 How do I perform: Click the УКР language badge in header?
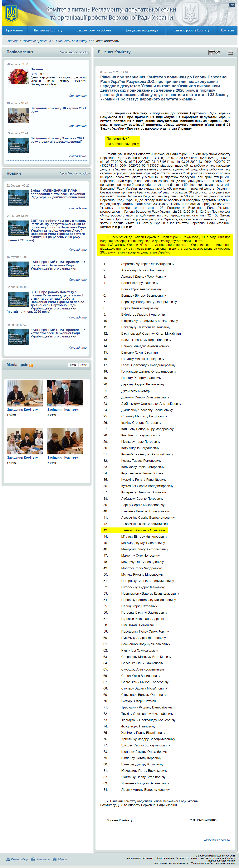(232, 5)
